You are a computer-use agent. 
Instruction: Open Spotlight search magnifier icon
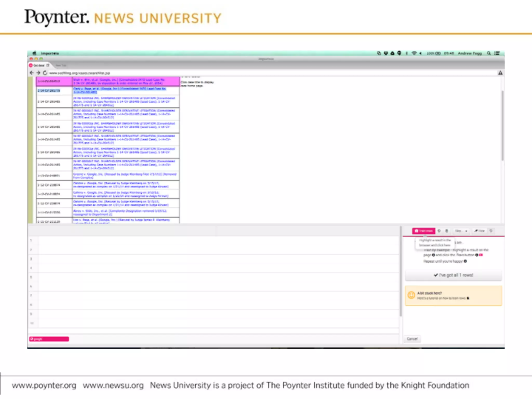pos(489,53)
